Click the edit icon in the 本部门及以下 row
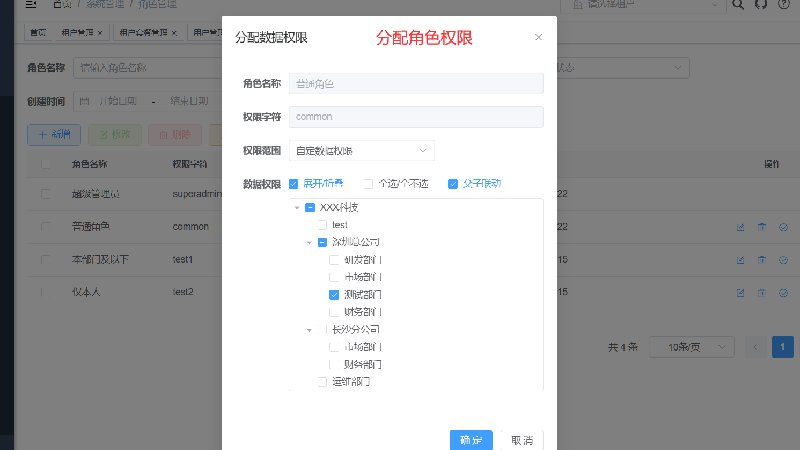This screenshot has width=800, height=450. [740, 260]
